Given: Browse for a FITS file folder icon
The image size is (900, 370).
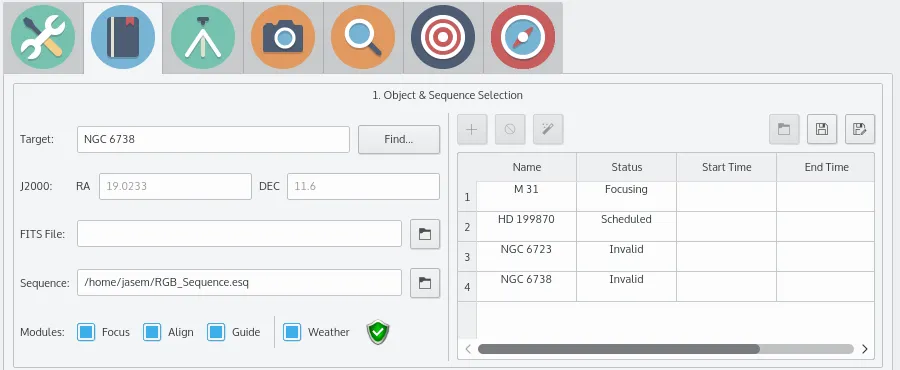Looking at the screenshot, I should [x=425, y=234].
